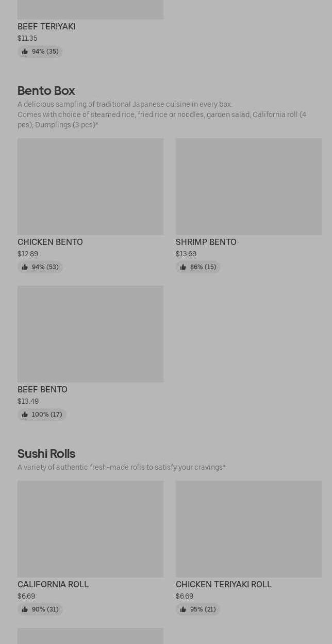332x644 pixels.
Task: Click the $13.69 price of Shrimp Bento
Action: click(x=186, y=254)
